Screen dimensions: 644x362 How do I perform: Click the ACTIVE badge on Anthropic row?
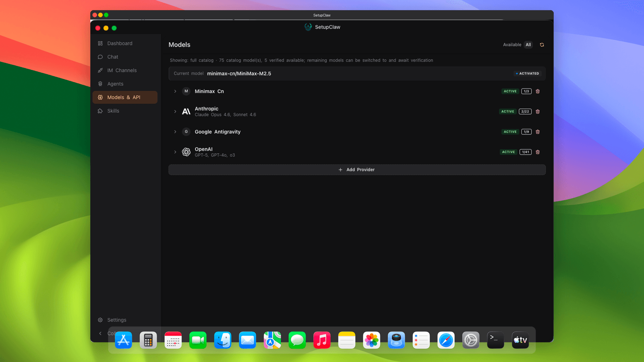[508, 111]
